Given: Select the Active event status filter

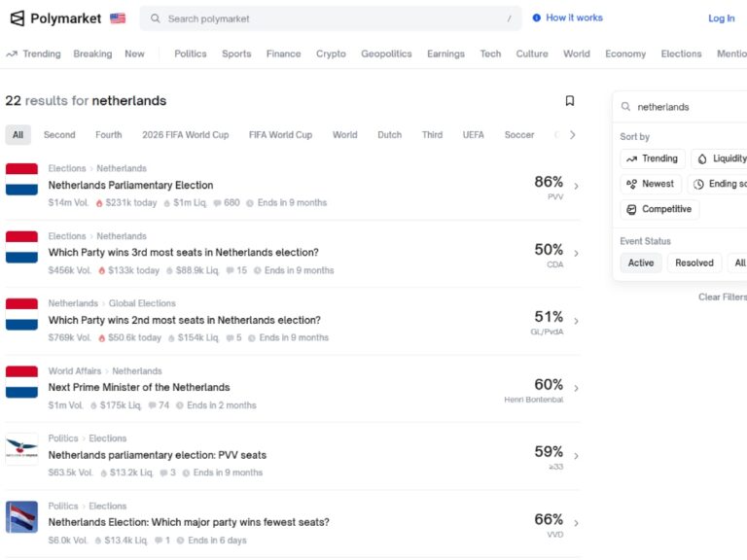Looking at the screenshot, I should [641, 262].
